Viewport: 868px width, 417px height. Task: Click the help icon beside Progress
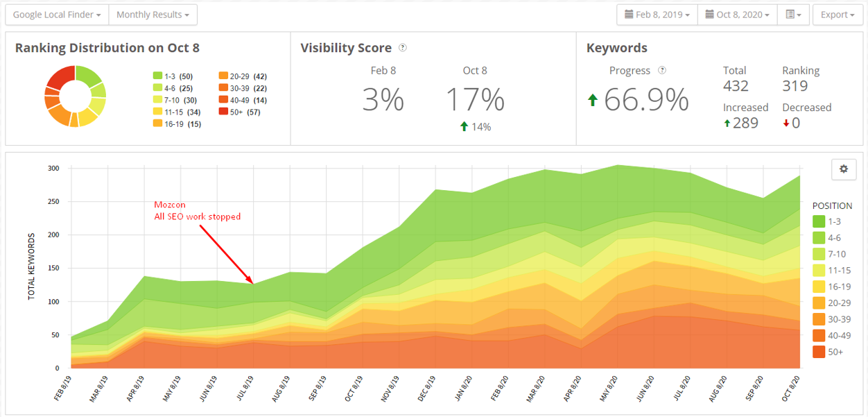662,70
